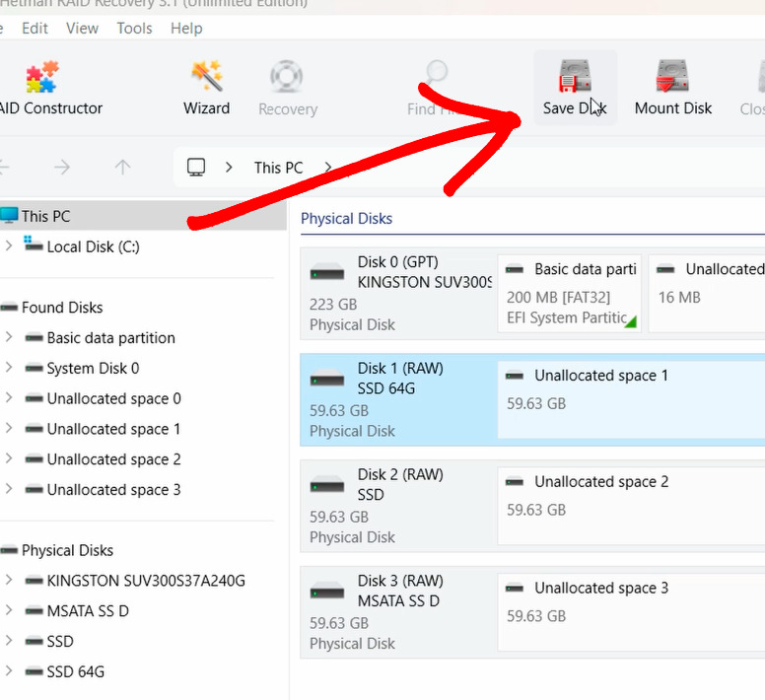The width and height of the screenshot is (765, 700).
Task: Click Disk 3 (RAW) drive icon
Action: 327,592
